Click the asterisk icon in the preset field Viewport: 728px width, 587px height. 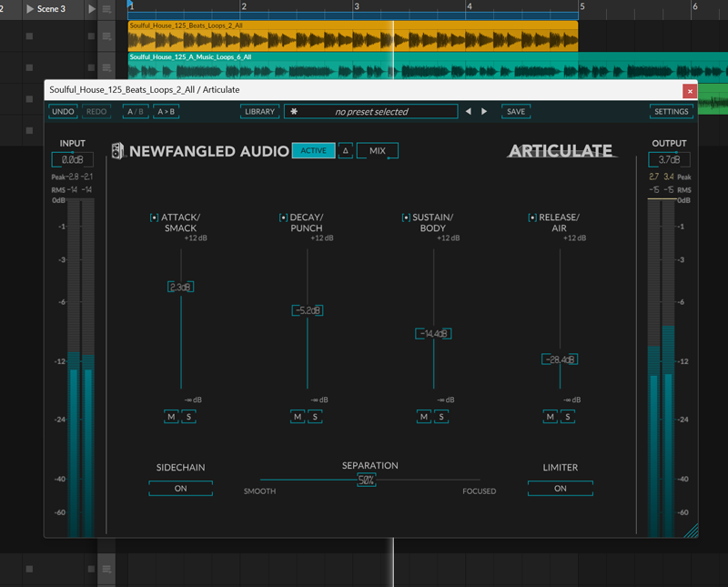294,111
